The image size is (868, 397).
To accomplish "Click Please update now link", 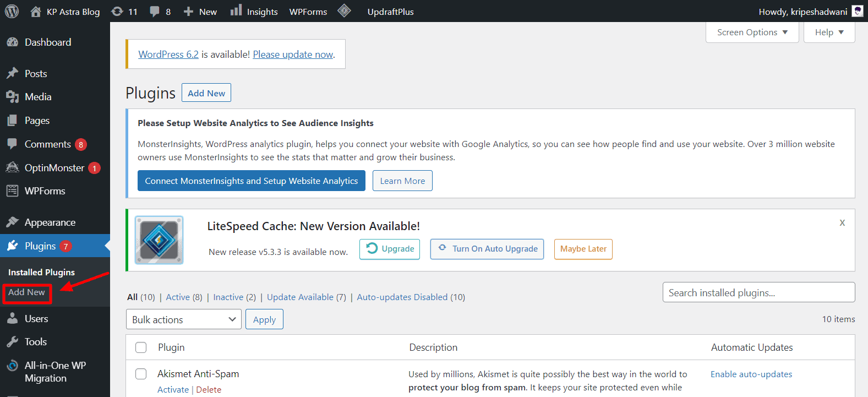I will coord(293,55).
